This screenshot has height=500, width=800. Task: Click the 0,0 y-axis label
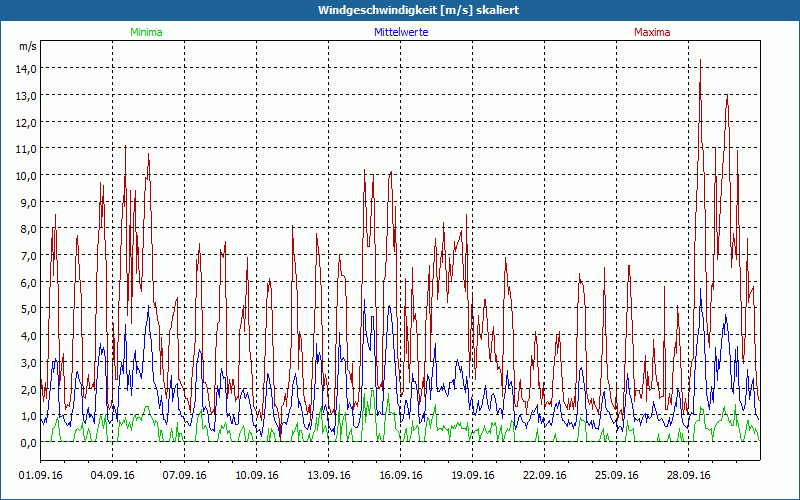(x=29, y=443)
